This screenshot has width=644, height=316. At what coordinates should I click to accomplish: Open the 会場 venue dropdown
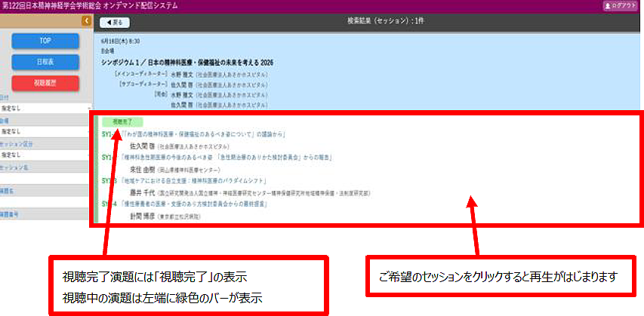pos(46,132)
